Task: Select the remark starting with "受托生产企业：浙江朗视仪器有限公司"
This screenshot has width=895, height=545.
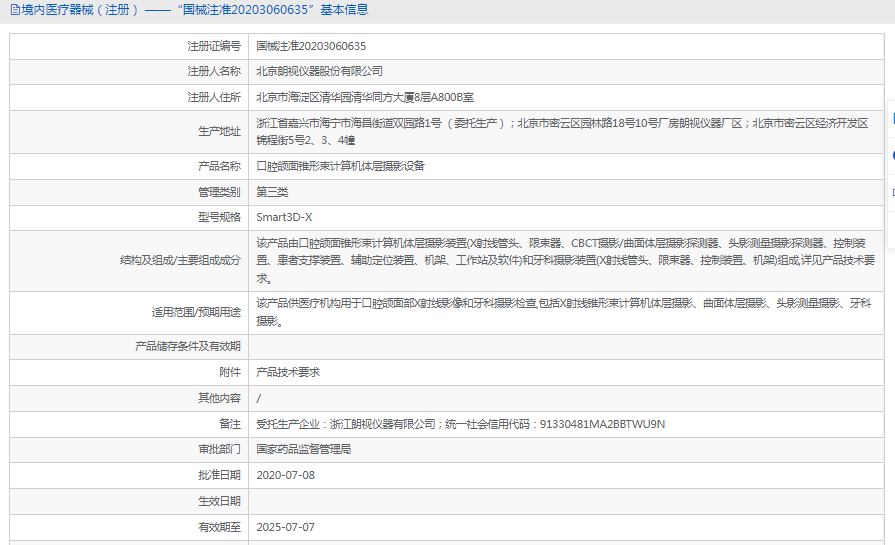Action: point(461,424)
